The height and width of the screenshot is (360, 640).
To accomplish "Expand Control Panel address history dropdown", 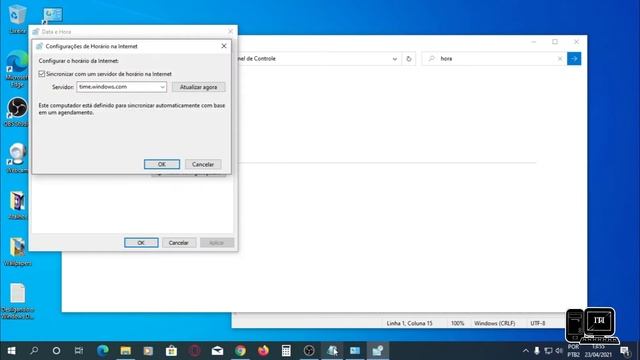I will 395,59.
